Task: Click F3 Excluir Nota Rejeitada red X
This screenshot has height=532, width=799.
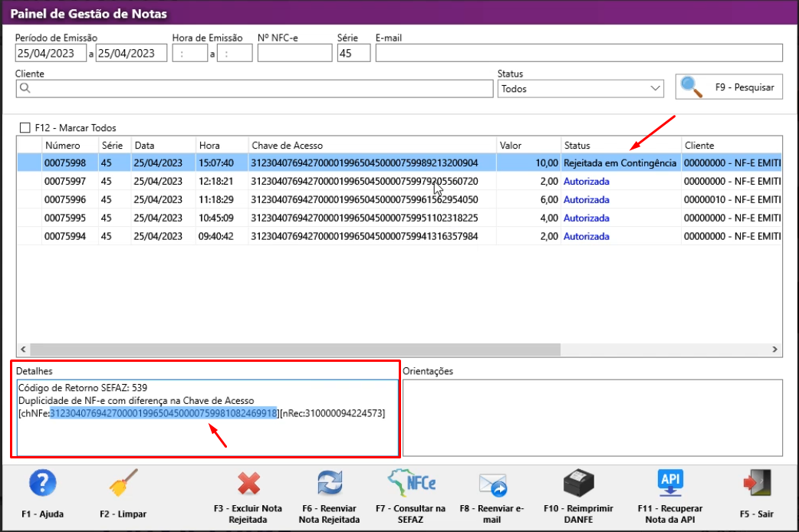Action: [248, 483]
